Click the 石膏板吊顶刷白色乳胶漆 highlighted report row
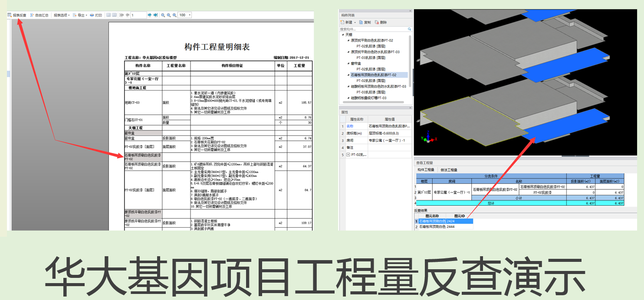This screenshot has height=300, width=644. pos(143,157)
